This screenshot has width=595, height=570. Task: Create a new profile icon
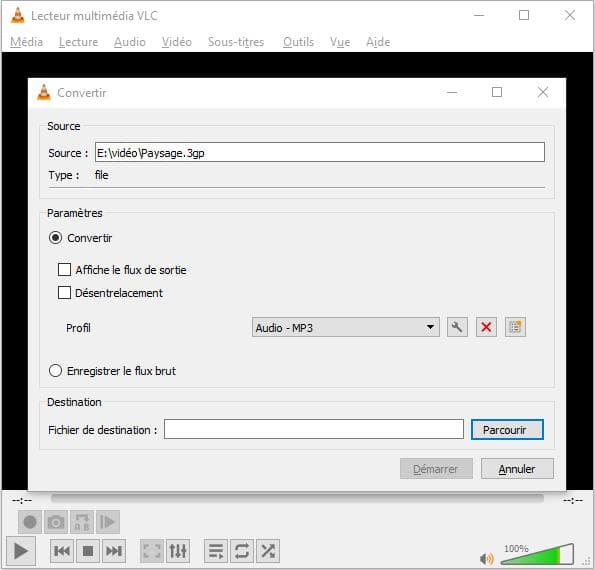[515, 327]
